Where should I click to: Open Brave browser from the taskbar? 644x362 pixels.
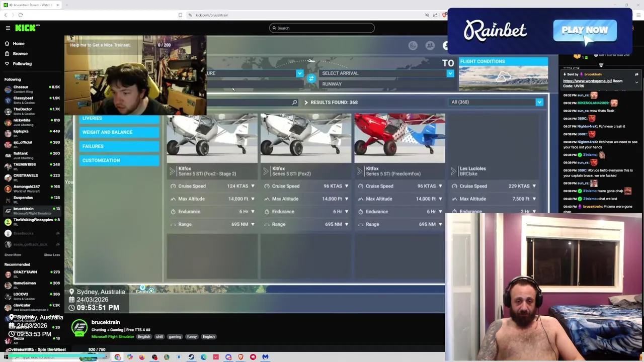240,357
